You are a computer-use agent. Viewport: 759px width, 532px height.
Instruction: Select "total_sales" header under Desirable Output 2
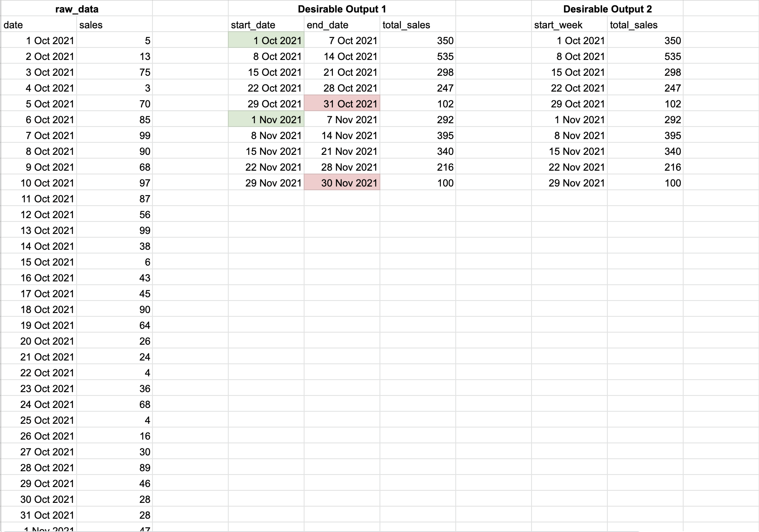coord(645,25)
